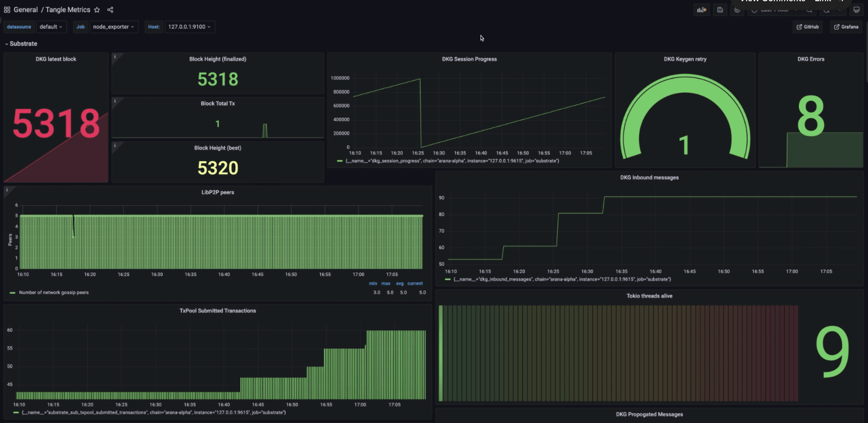Open Block Height (finalized) panel title menu
868x423 pixels.
(x=218, y=59)
